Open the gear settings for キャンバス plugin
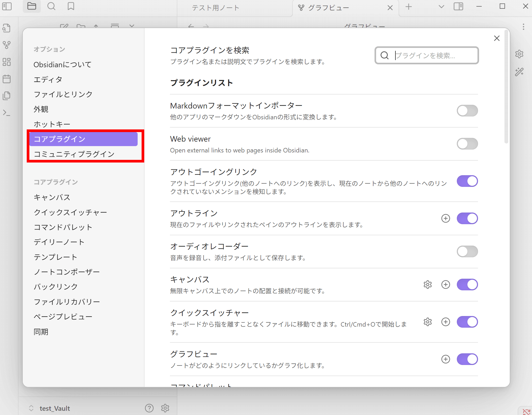The height and width of the screenshot is (415, 532). (x=428, y=285)
